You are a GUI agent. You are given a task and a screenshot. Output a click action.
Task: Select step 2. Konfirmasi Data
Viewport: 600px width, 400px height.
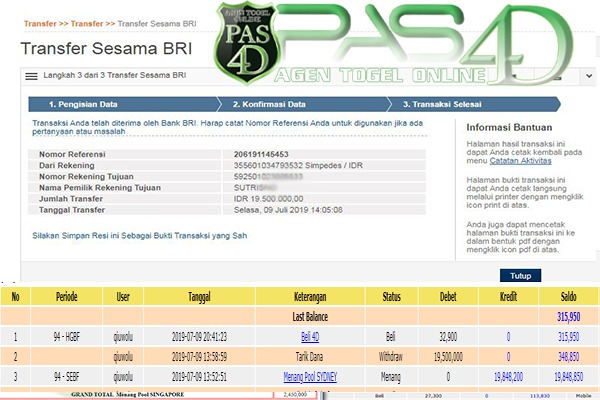point(269,104)
